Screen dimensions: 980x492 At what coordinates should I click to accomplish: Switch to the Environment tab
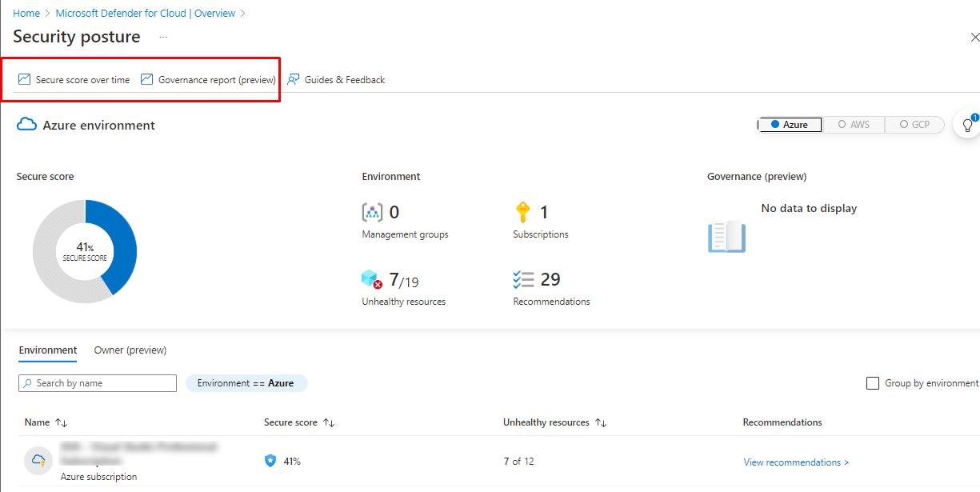pyautogui.click(x=48, y=350)
